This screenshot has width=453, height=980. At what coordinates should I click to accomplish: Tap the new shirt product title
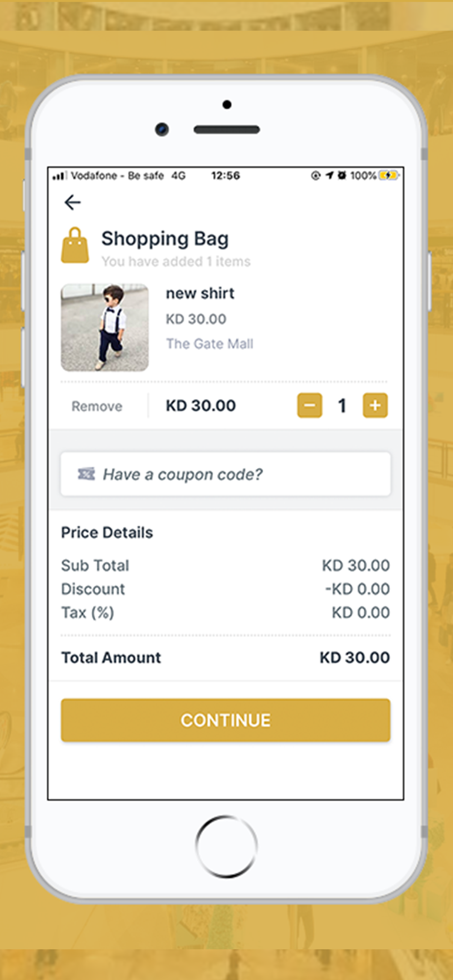click(x=200, y=293)
